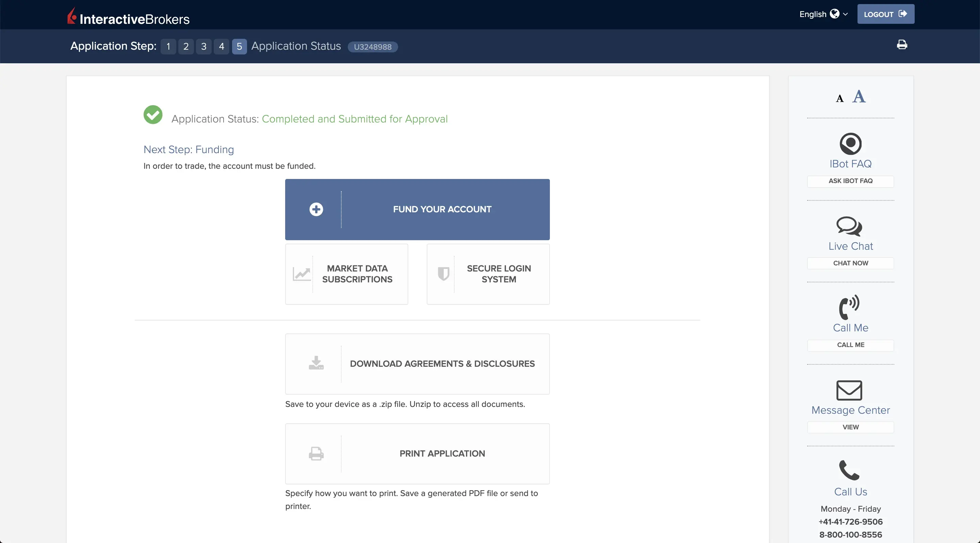Download Agreements & Disclosures

(417, 364)
